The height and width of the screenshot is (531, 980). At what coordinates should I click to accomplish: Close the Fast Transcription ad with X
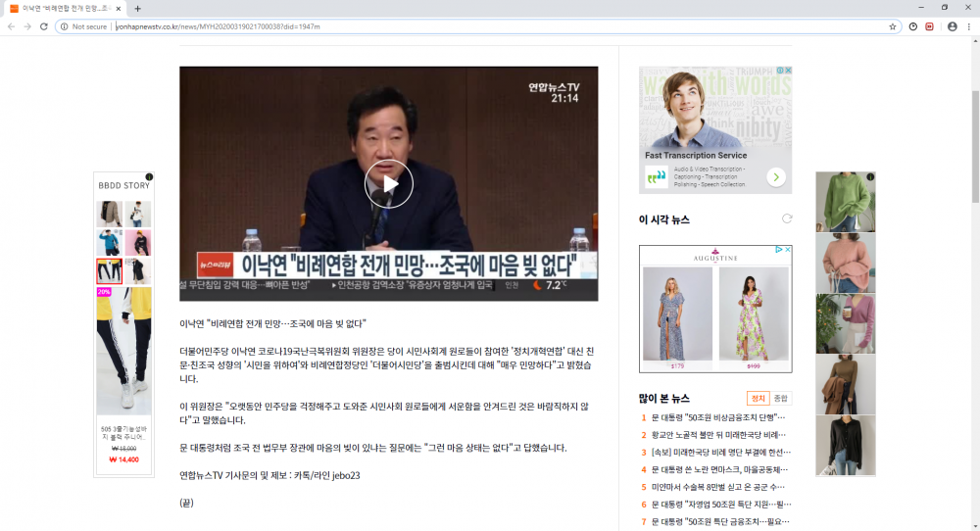[x=788, y=71]
